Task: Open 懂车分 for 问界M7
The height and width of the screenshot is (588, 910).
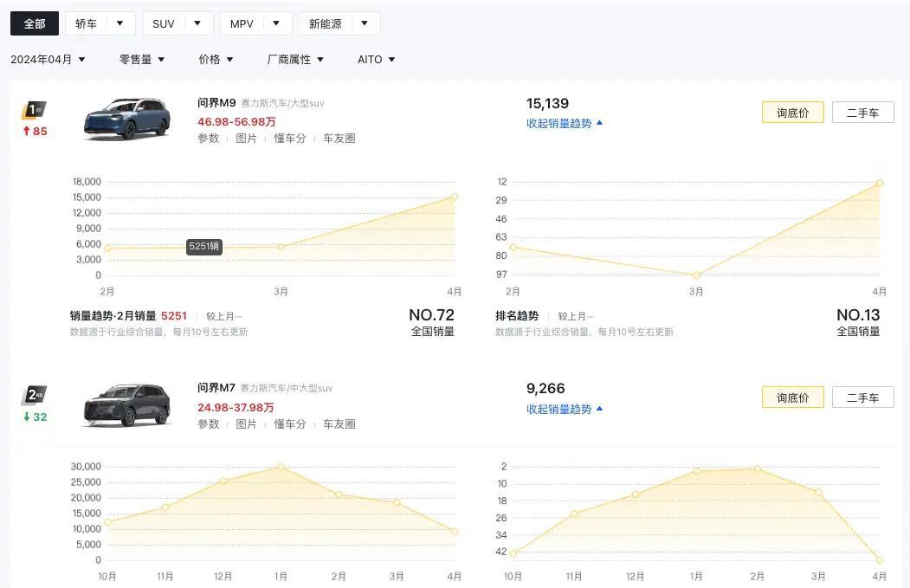Action: point(289,423)
